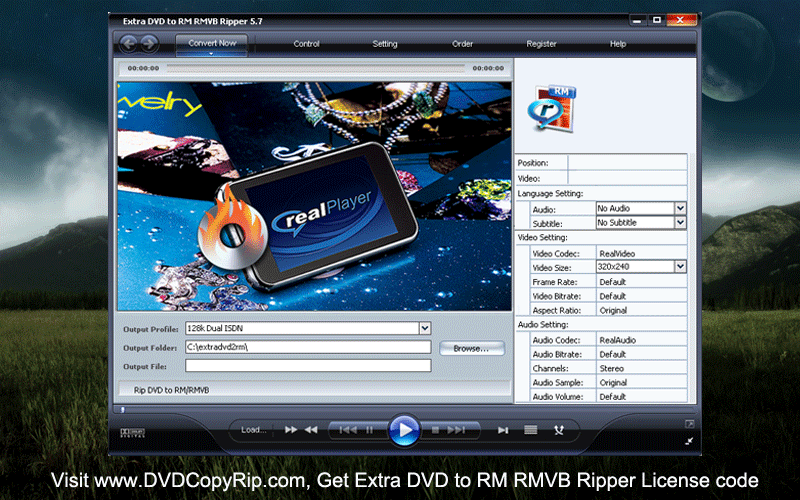800x500 pixels.
Task: Click the conversion progress bar marker
Action: (122, 409)
